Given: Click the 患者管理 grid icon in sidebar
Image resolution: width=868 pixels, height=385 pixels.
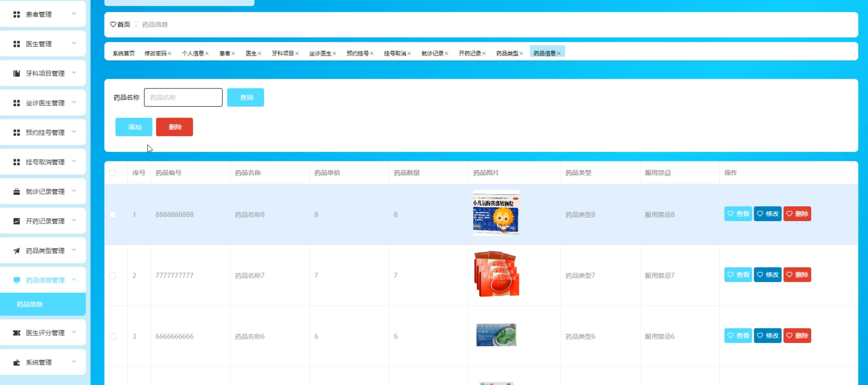Looking at the screenshot, I should point(17,14).
